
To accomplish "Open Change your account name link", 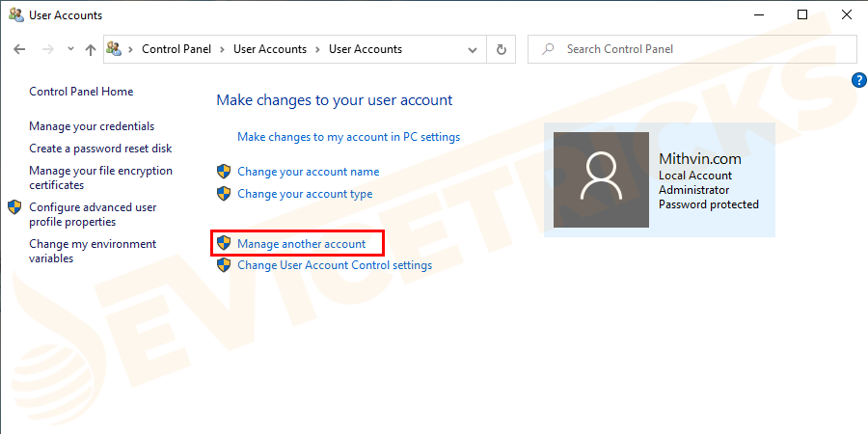I will [x=309, y=172].
